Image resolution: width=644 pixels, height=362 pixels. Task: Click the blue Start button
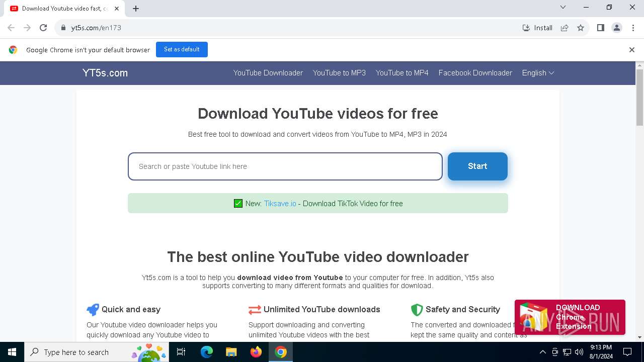pyautogui.click(x=477, y=166)
